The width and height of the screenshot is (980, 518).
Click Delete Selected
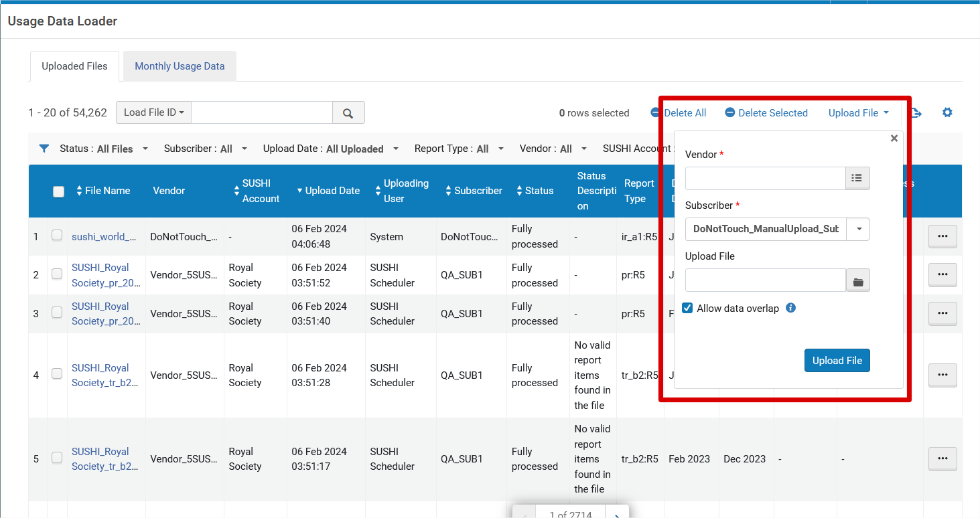click(x=766, y=113)
